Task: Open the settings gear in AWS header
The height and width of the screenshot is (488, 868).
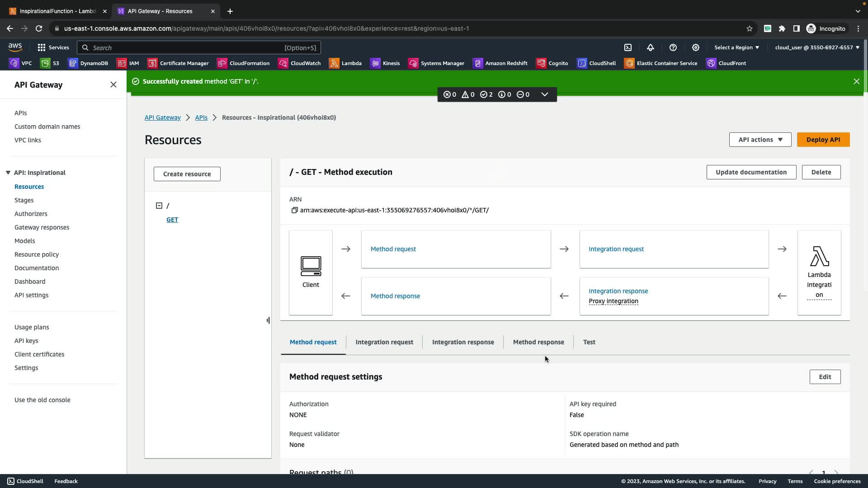Action: pyautogui.click(x=696, y=47)
